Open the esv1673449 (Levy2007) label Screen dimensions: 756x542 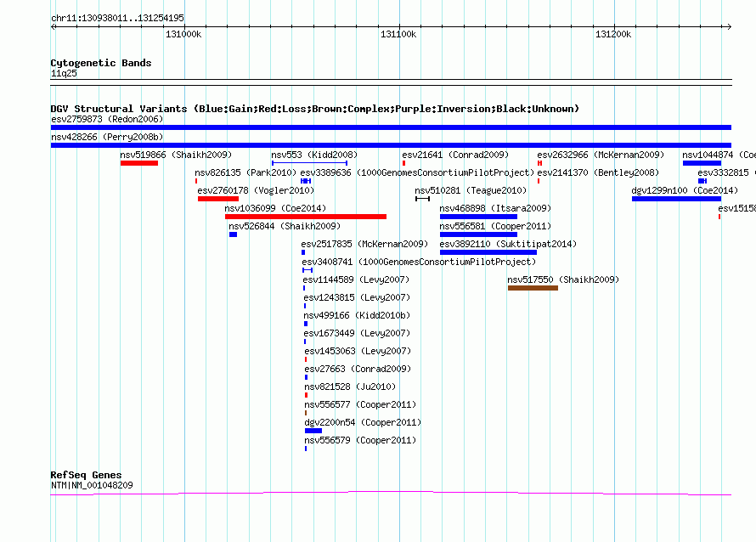pyautogui.click(x=357, y=333)
